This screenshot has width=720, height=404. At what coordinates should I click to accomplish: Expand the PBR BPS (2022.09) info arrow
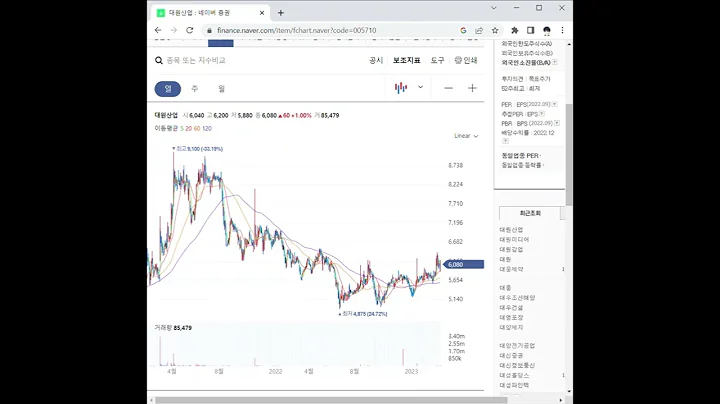[557, 123]
